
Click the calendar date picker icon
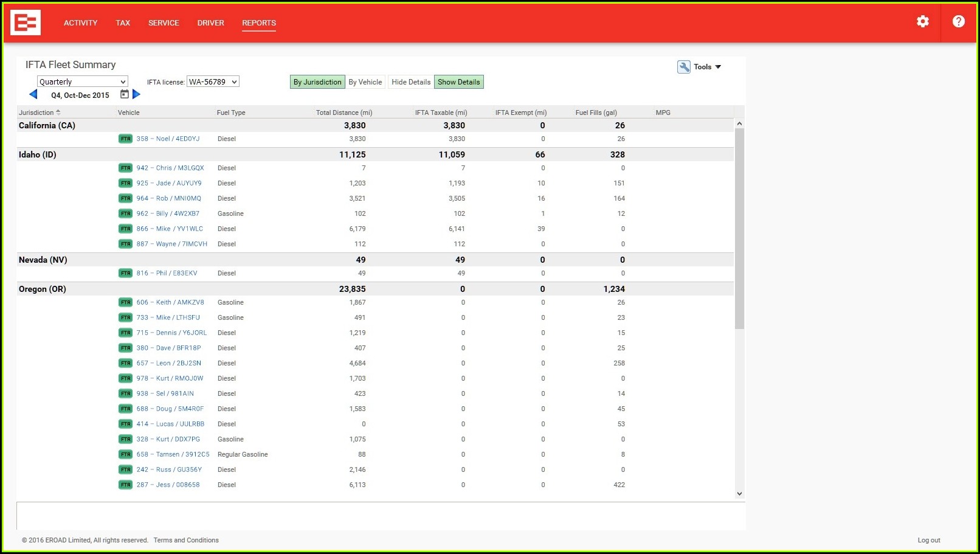(x=125, y=94)
